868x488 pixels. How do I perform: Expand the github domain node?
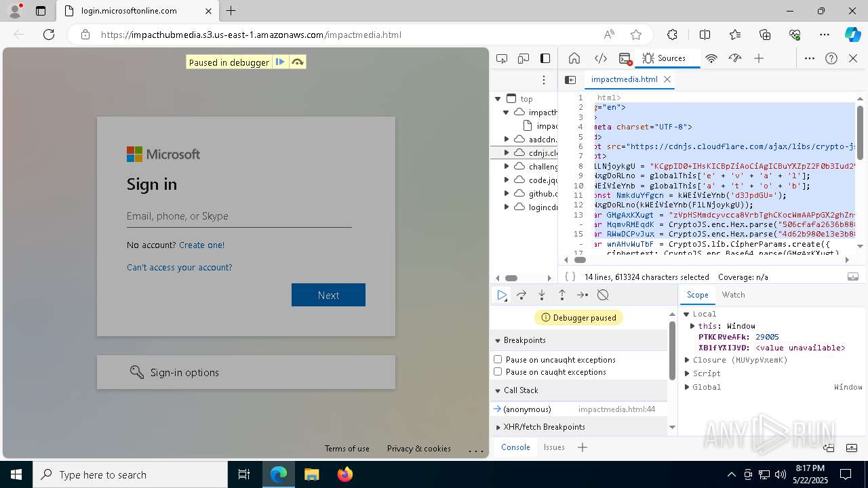506,193
